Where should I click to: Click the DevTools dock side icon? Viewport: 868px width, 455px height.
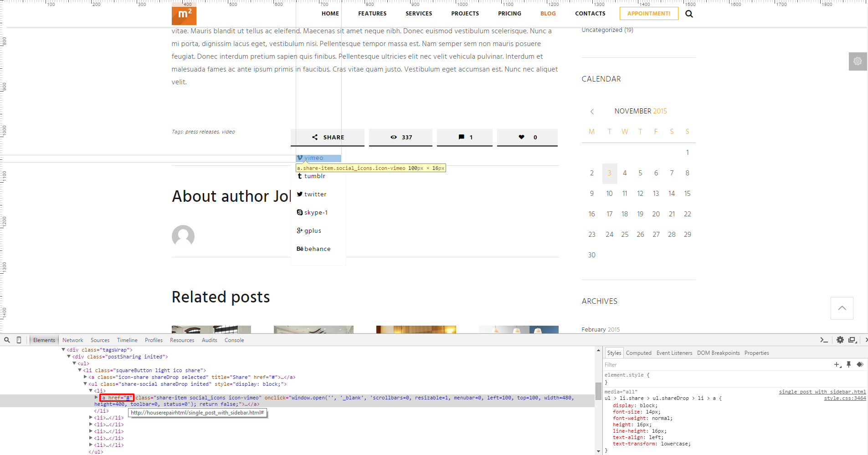pos(852,340)
